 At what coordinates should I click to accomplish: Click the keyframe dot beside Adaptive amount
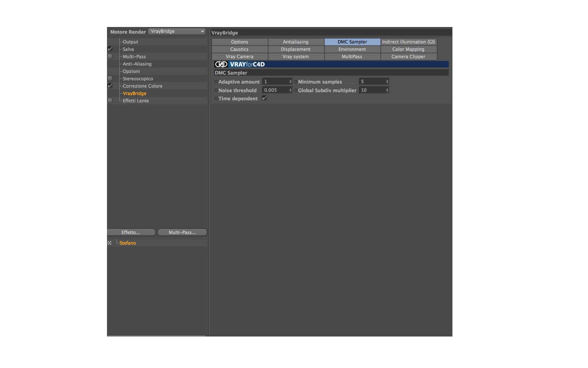216,82
